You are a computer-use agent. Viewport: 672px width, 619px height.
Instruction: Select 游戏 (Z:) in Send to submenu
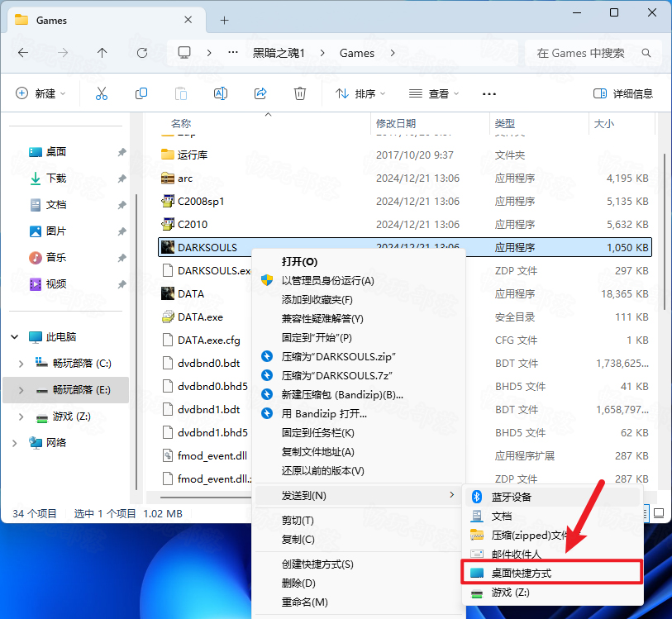tap(552, 593)
